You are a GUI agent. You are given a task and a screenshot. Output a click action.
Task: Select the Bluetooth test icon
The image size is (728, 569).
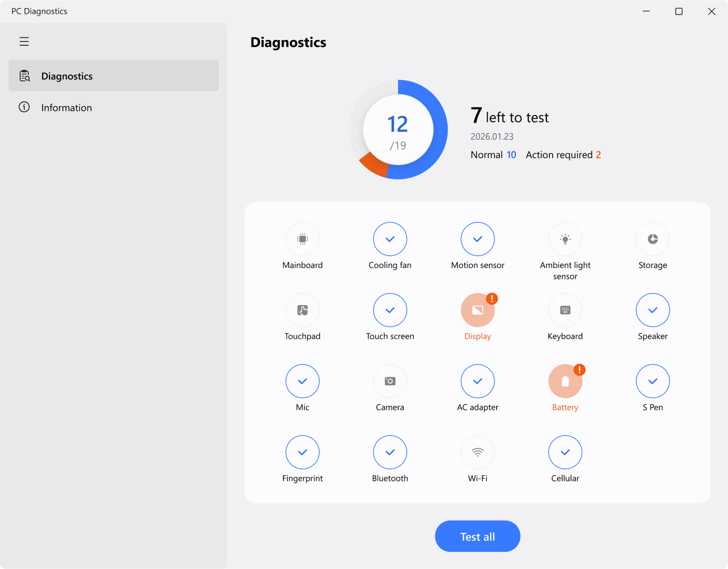coord(390,452)
